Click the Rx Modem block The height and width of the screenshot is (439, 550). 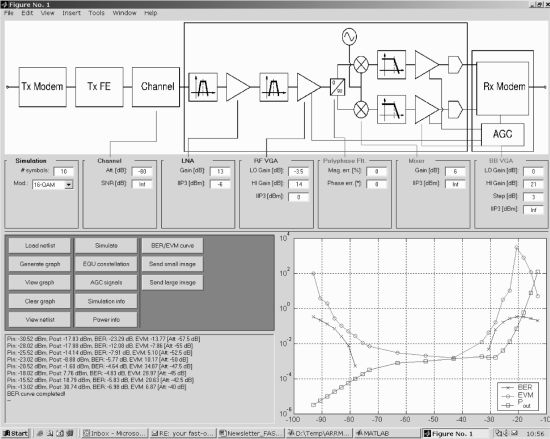pos(503,88)
